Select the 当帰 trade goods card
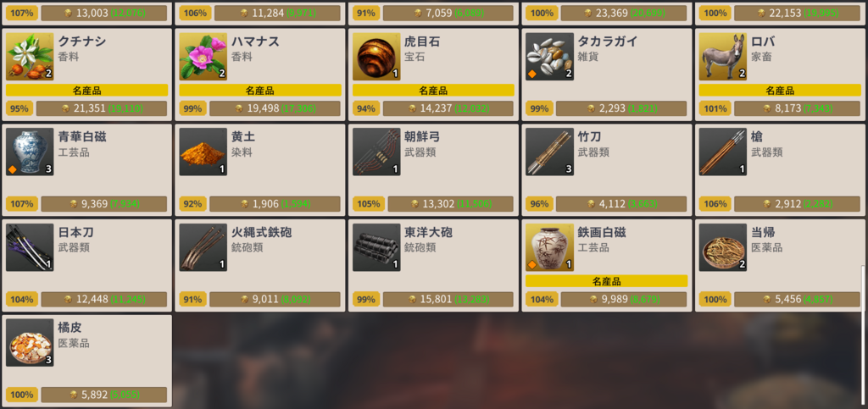 pyautogui.click(x=780, y=265)
